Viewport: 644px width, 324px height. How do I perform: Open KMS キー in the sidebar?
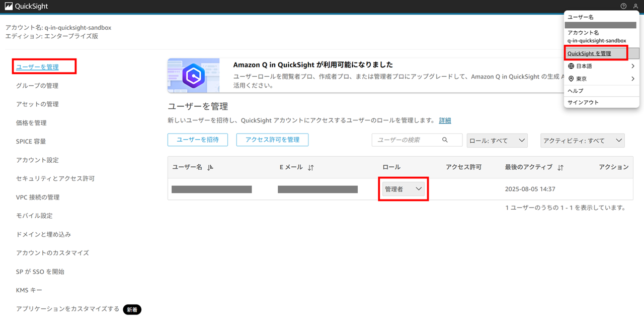tap(29, 290)
